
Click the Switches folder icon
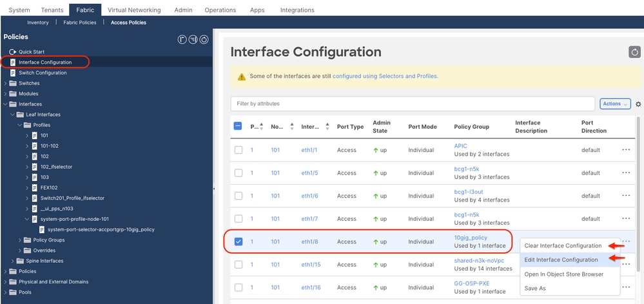(13, 83)
